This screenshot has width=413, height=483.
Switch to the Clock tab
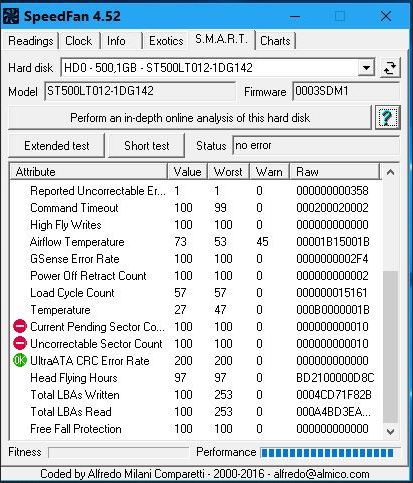click(79, 41)
